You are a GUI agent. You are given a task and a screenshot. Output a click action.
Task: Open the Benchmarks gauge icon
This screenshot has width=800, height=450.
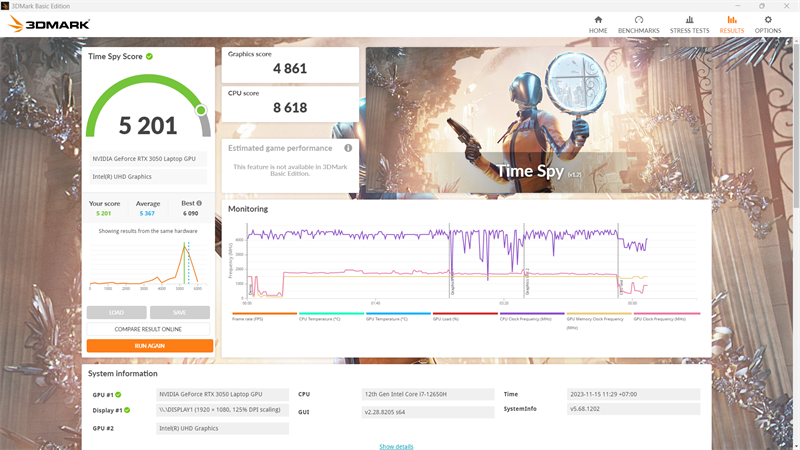tap(638, 20)
